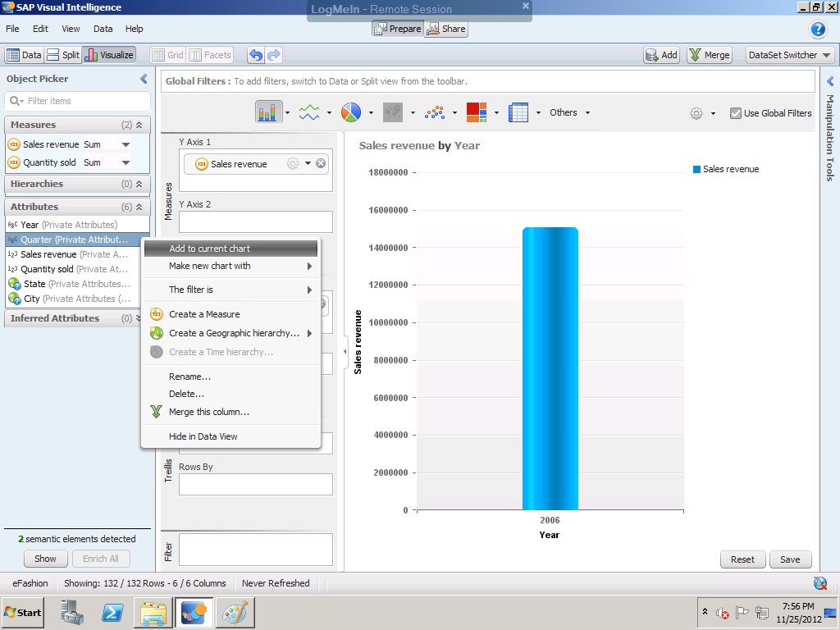Open Paint from the taskbar
Screen dimensions: 840x630
click(235, 612)
